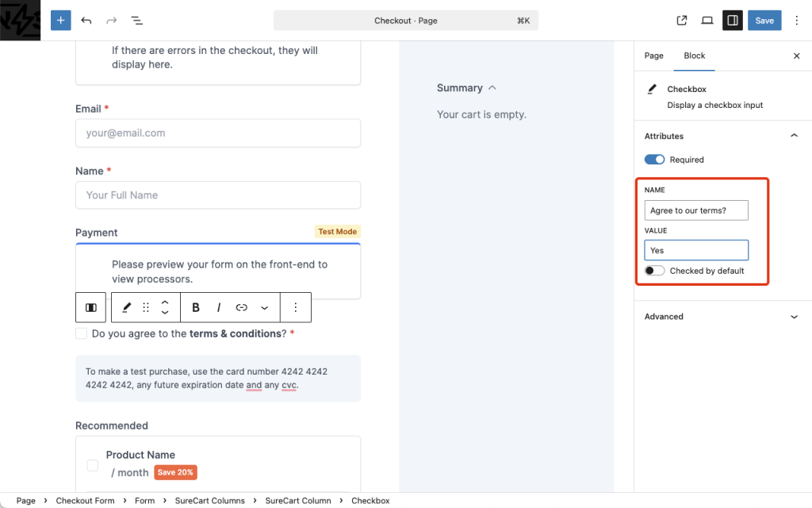Click the Undo arrow in the top toolbar

pos(86,20)
